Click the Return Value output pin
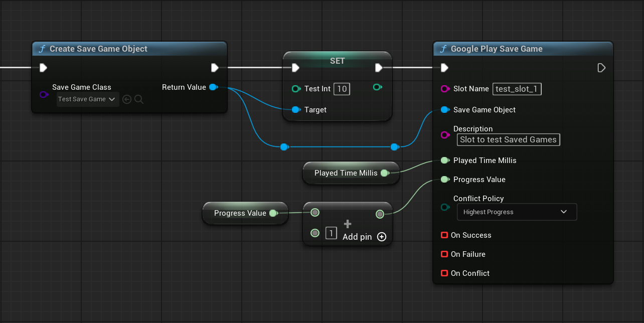This screenshot has height=323, width=644. pos(213,87)
